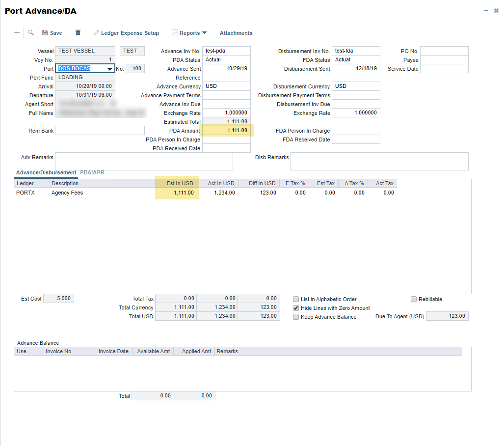The image size is (504, 446).
Task: Switch to the PDA/APR tab
Action: 92,173
